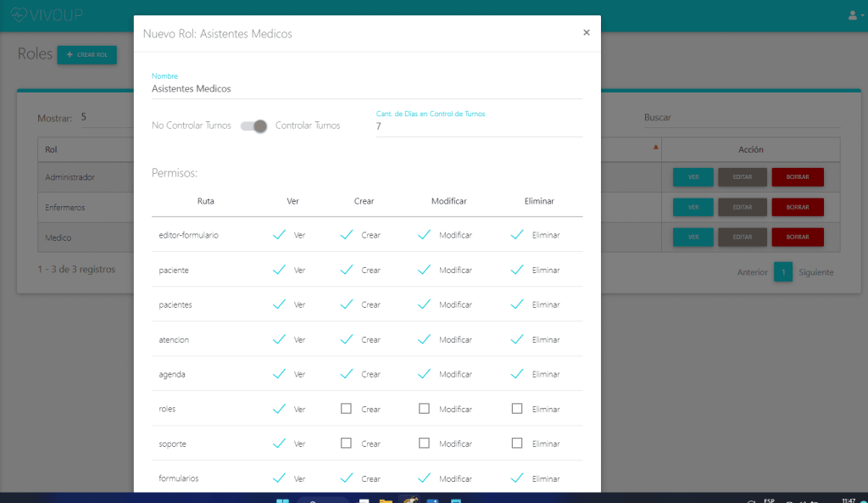
Task: Click BORRAR for the Enfermeros row
Action: [798, 207]
